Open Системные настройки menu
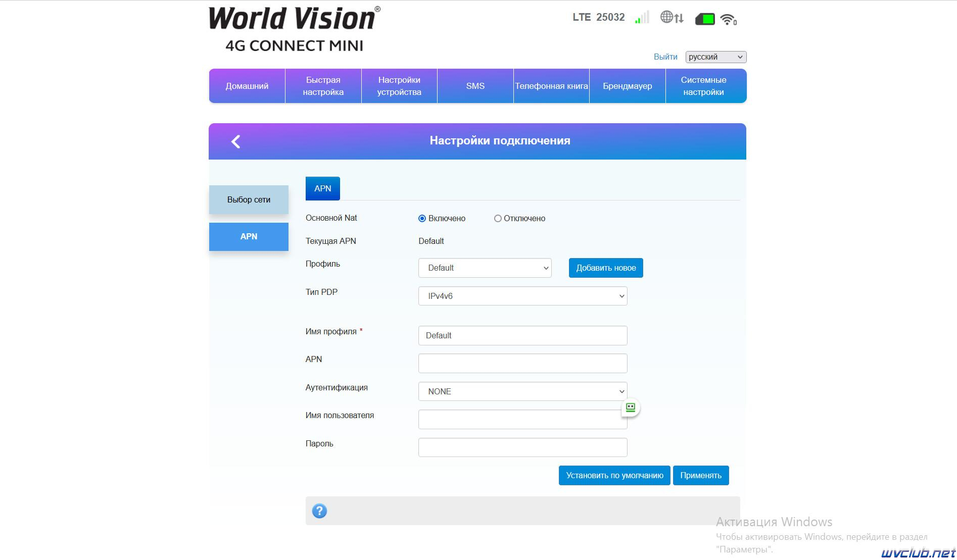Viewport: 957px width, 560px height. pos(706,86)
